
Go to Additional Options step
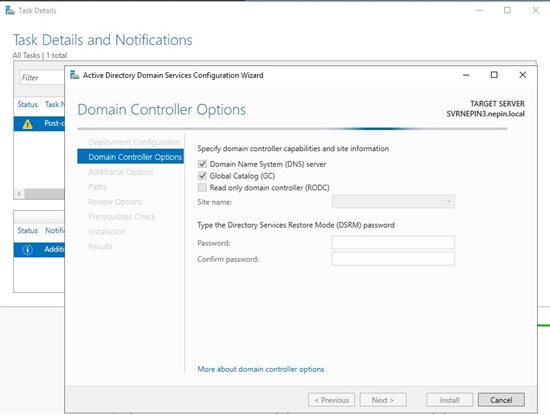[x=121, y=172]
